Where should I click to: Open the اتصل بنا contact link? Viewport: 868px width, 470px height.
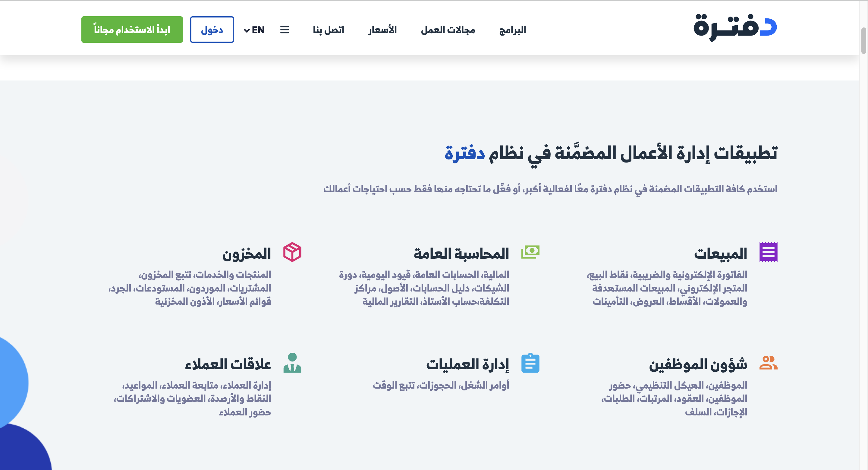point(329,30)
